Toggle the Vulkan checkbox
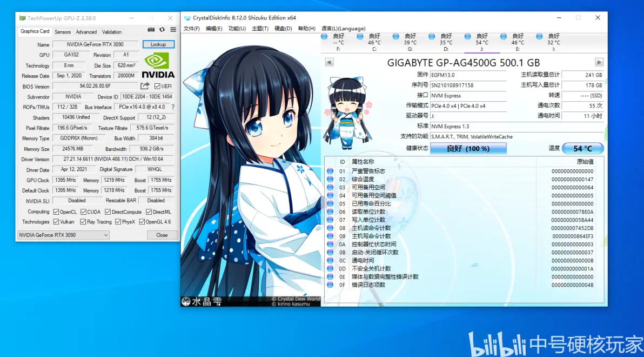The width and height of the screenshot is (644, 357). point(56,222)
